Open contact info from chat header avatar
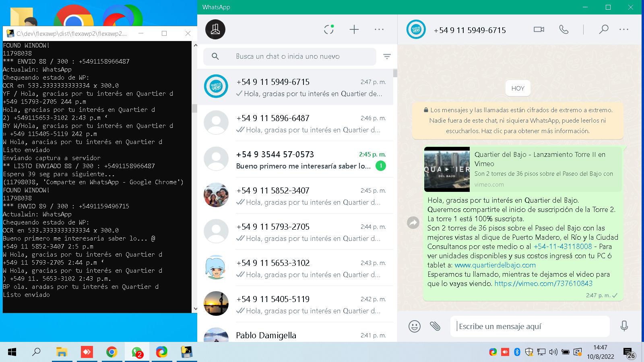 point(416,29)
